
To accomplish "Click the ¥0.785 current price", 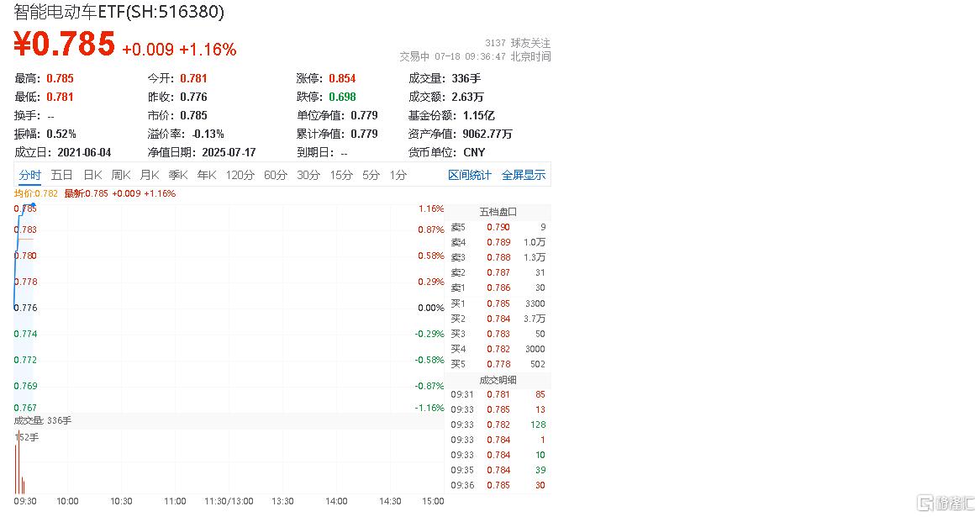I will [x=65, y=45].
